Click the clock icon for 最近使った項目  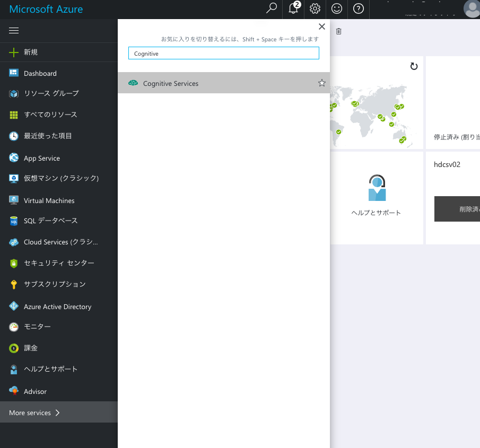pyautogui.click(x=14, y=136)
